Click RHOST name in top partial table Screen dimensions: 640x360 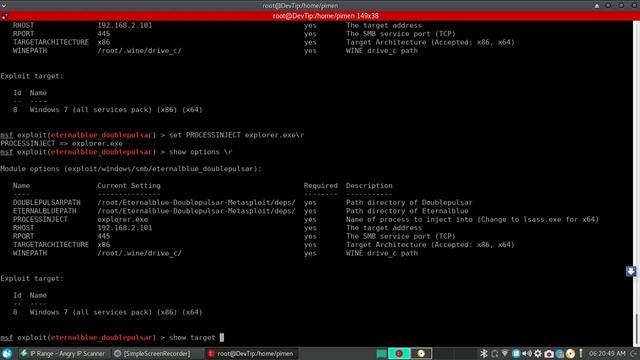23,25
